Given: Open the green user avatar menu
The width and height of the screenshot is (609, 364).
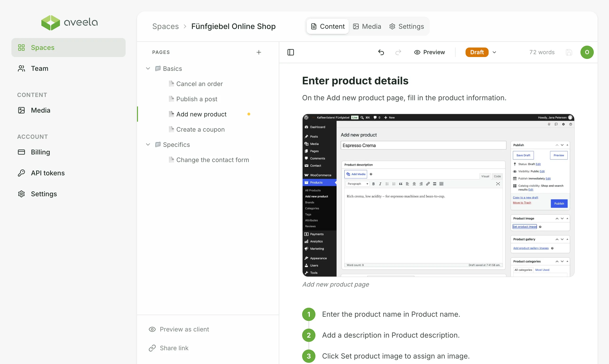Looking at the screenshot, I should 587,52.
